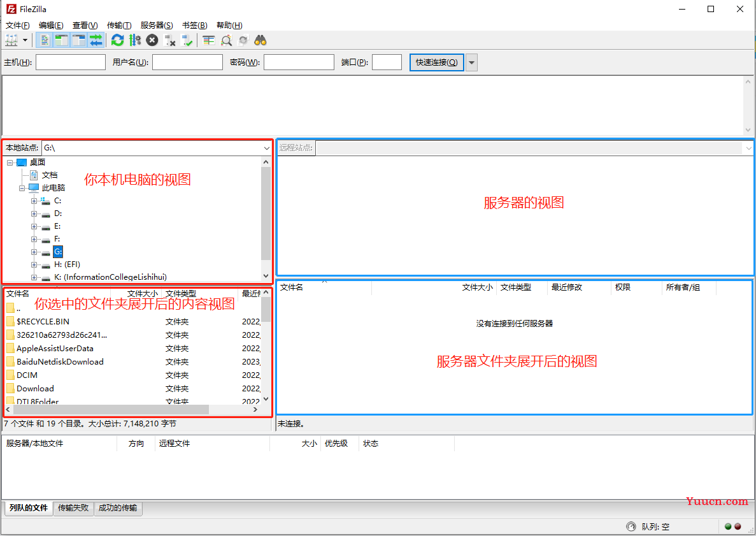Expand the C: drive node
Image resolution: width=756 pixels, height=536 pixels.
click(x=34, y=201)
